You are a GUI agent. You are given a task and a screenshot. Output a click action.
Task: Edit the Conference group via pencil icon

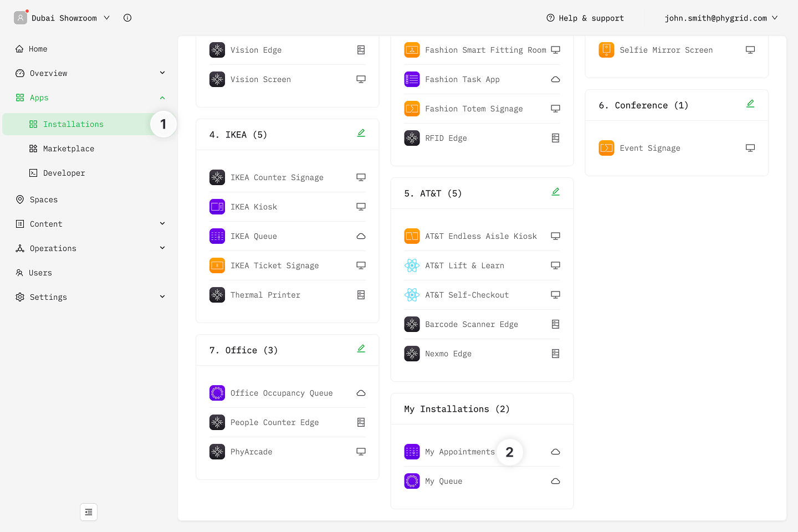click(750, 104)
